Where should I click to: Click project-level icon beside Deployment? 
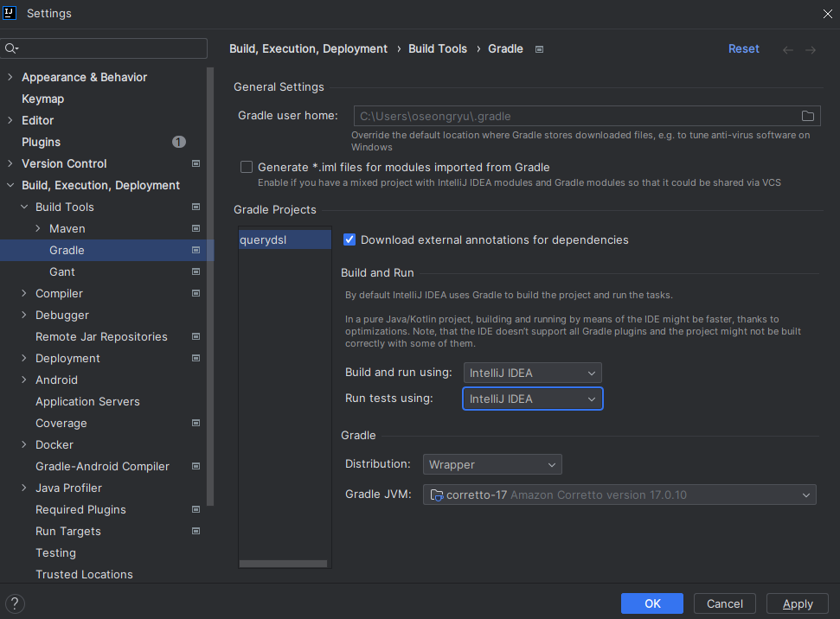[x=196, y=358]
